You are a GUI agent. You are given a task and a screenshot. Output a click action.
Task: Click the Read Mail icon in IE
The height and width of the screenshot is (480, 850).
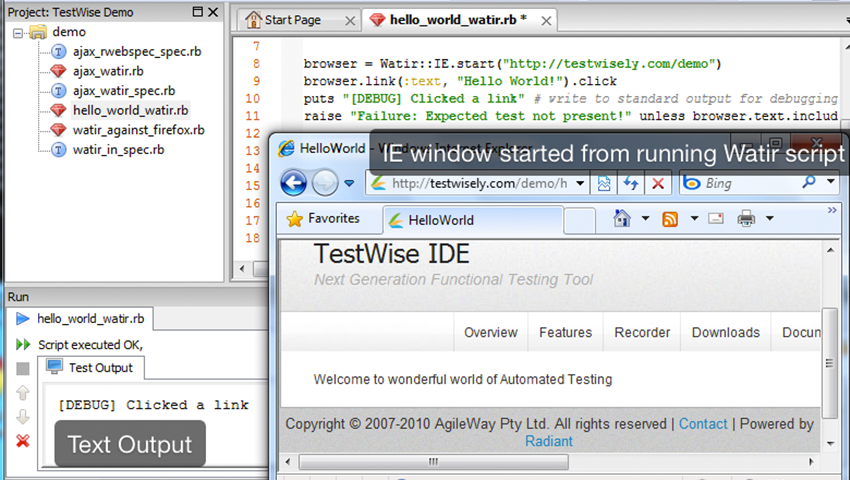716,219
